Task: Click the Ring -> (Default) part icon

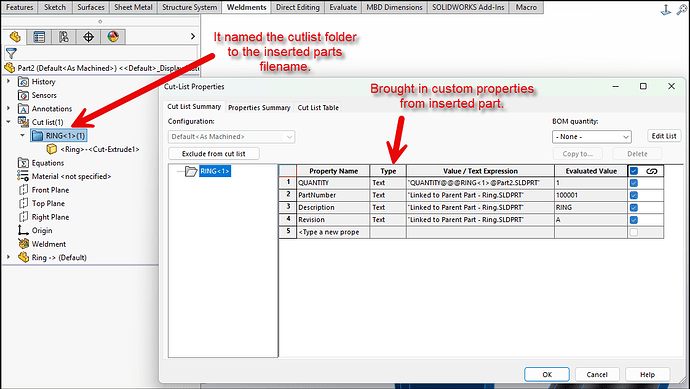Action: pos(23,257)
